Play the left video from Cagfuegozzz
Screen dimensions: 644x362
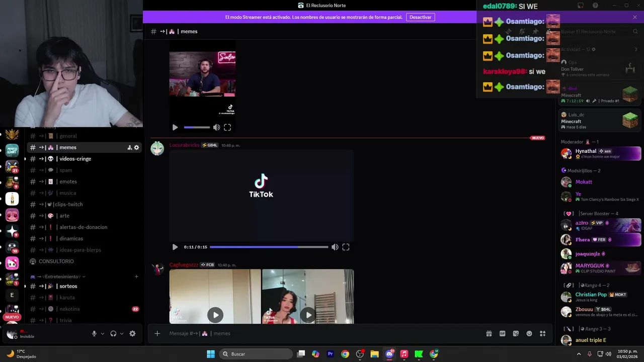click(x=215, y=315)
